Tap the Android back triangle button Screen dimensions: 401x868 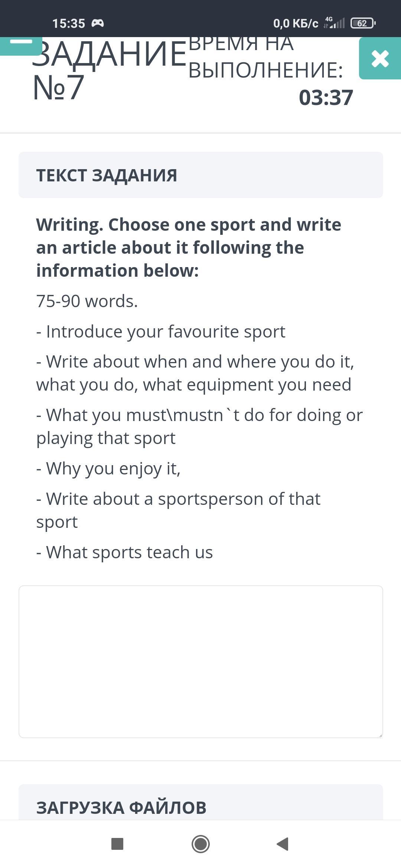(283, 844)
